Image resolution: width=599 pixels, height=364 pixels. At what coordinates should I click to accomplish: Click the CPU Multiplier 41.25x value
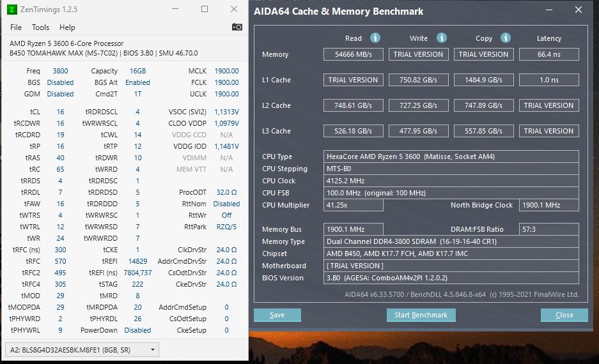coord(354,205)
